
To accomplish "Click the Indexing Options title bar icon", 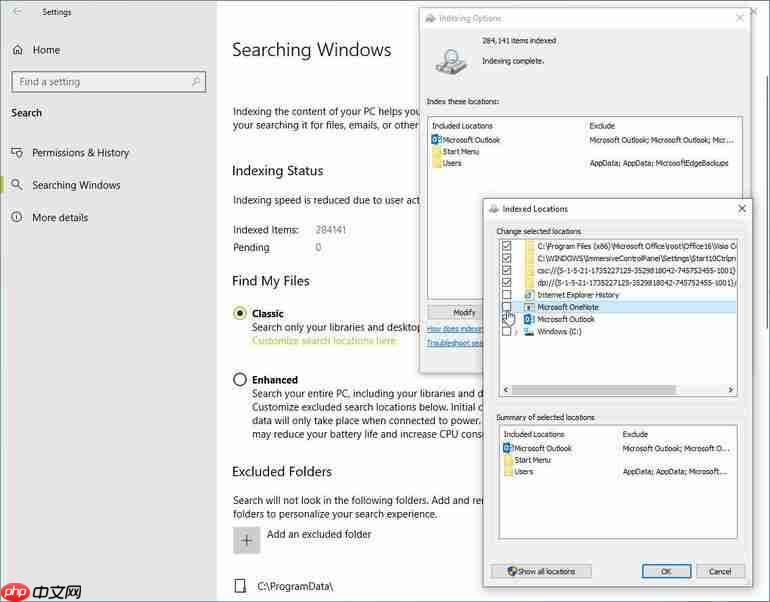I will (x=431, y=19).
